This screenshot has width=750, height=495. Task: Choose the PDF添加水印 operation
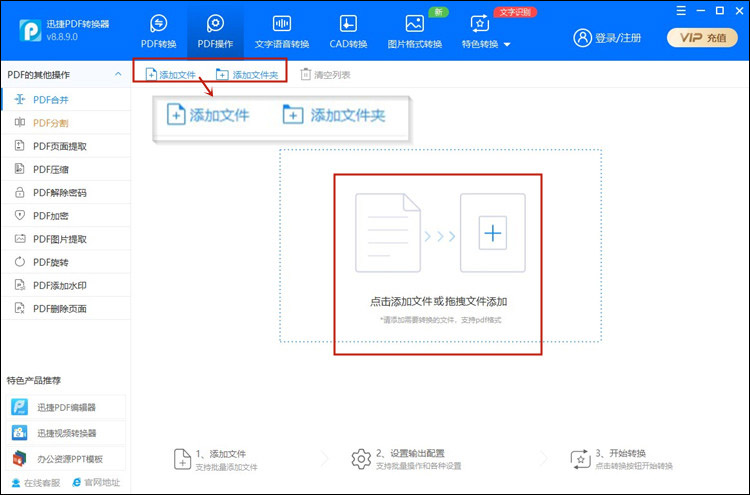pyautogui.click(x=66, y=285)
